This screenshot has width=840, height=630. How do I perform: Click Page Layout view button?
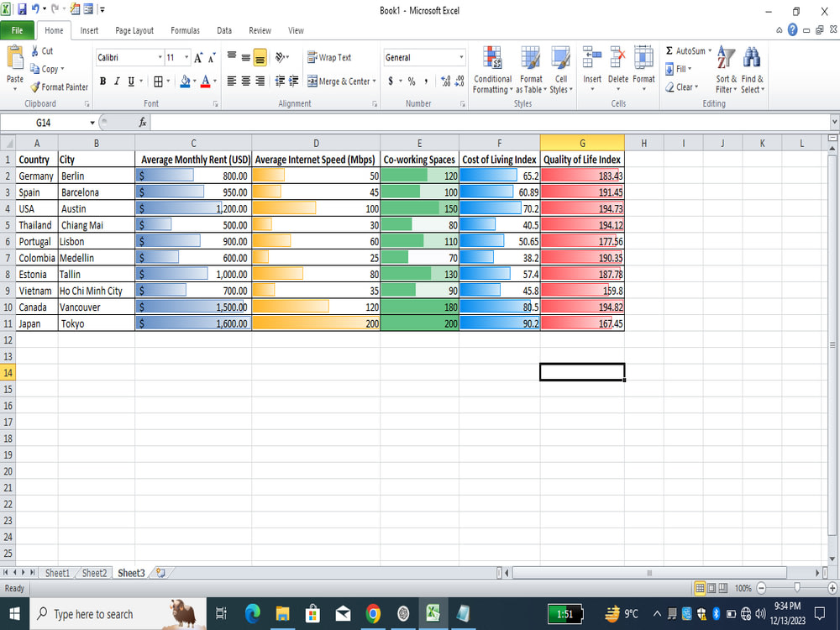click(x=711, y=588)
